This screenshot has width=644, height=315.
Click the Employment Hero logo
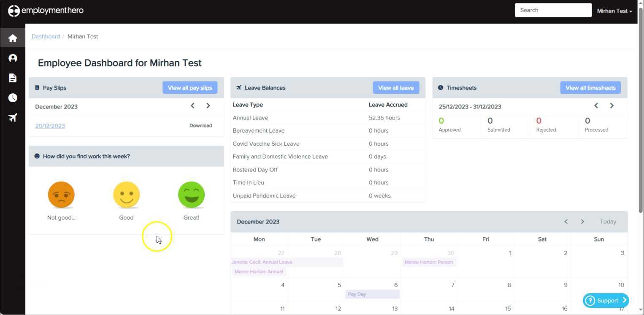tap(45, 10)
